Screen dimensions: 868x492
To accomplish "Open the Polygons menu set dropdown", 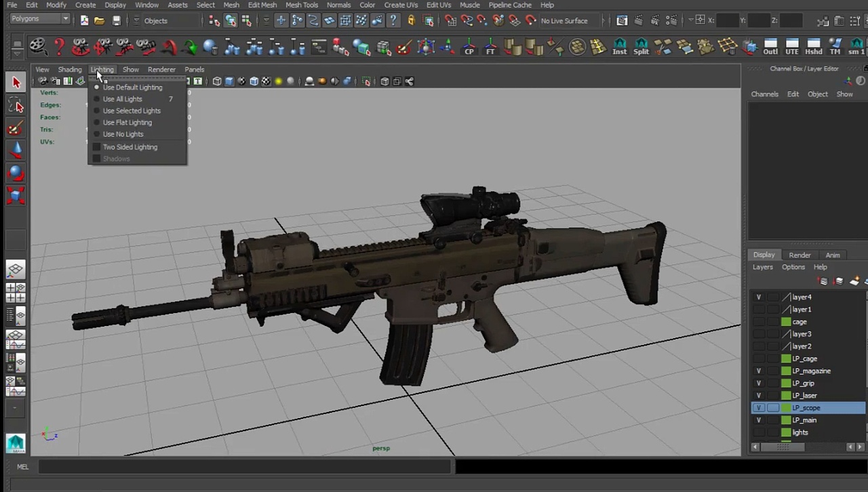I will (x=37, y=18).
